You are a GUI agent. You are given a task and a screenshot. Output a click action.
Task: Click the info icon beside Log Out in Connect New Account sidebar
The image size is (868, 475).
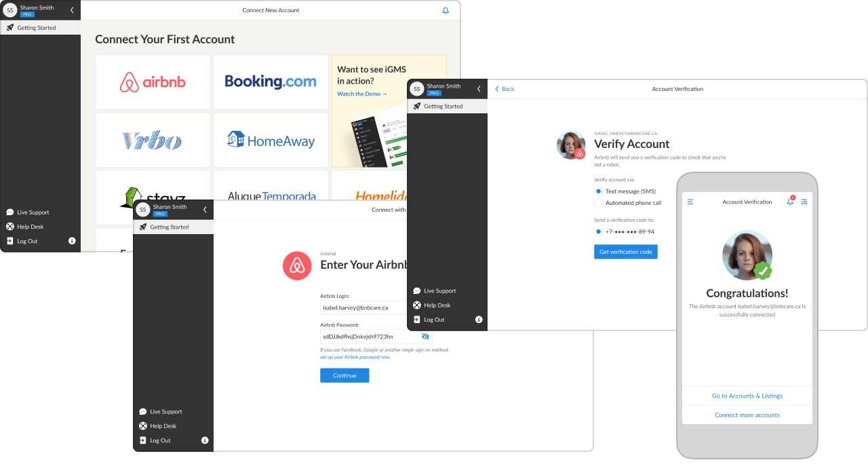[72, 241]
